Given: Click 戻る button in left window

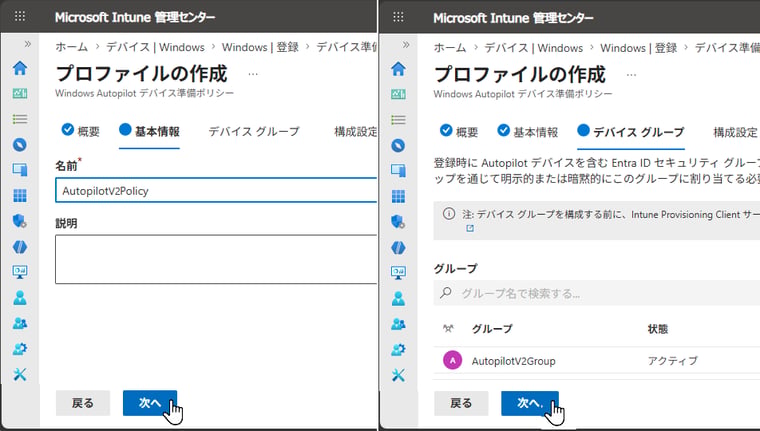Looking at the screenshot, I should tap(83, 403).
